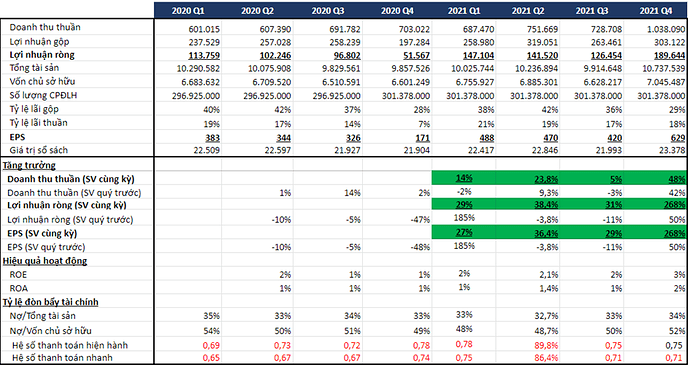This screenshot has height=367, width=690.
Task: Select the green 23,8% revenue growth cell
Action: tap(527, 178)
